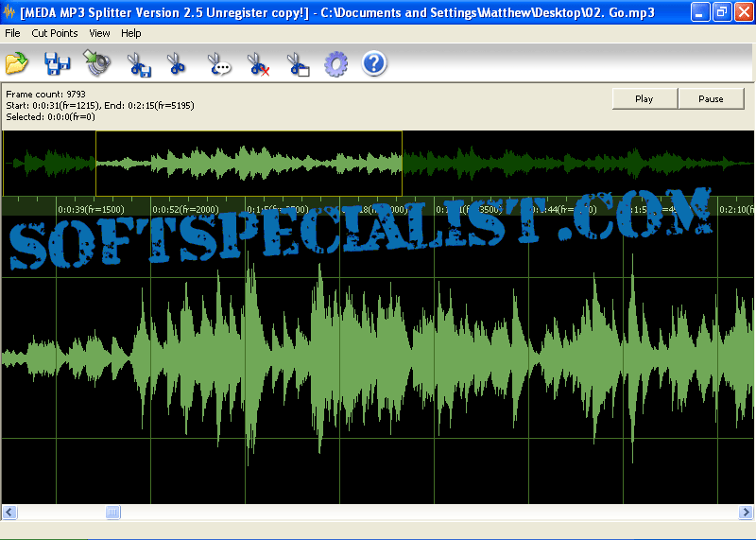Click the scrollbar left arrow
The image size is (756, 540).
point(9,512)
